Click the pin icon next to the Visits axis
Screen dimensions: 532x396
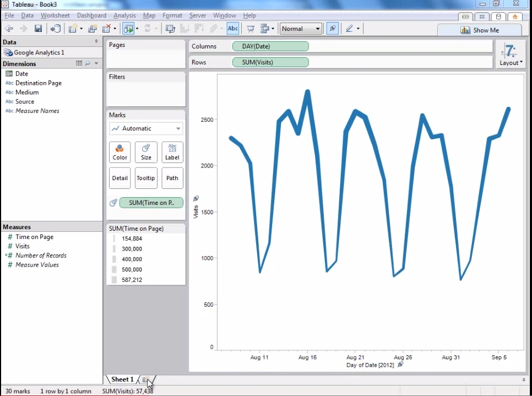196,198
